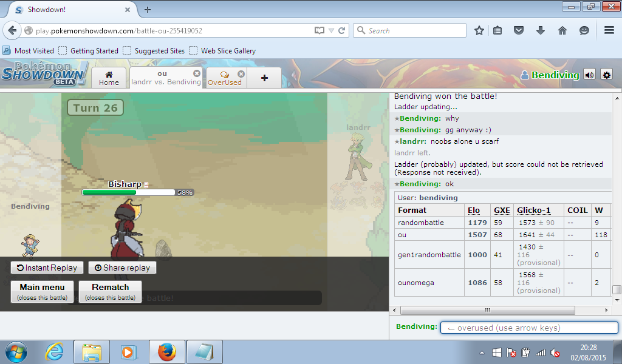Open Web Slice Gallery bookmark
The height and width of the screenshot is (364, 622).
click(x=222, y=51)
